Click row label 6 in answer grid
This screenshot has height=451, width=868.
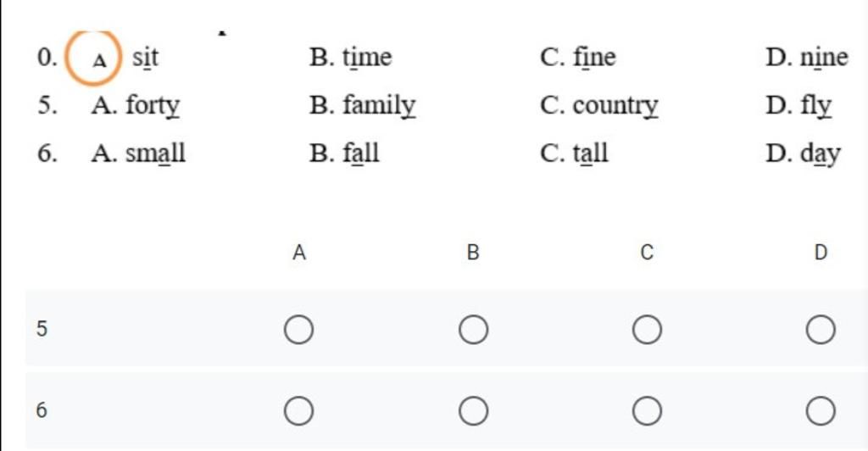point(42,410)
